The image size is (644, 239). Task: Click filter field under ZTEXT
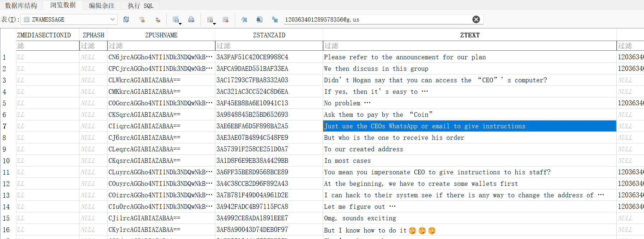click(470, 46)
